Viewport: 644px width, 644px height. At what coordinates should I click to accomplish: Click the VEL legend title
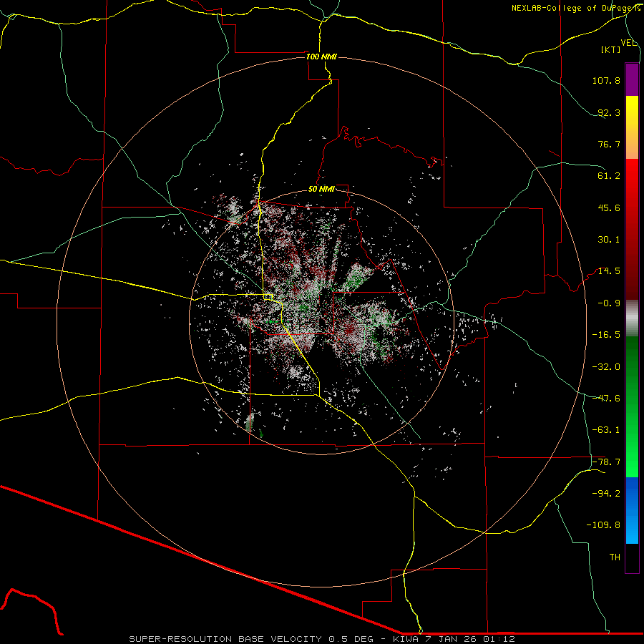pyautogui.click(x=629, y=43)
